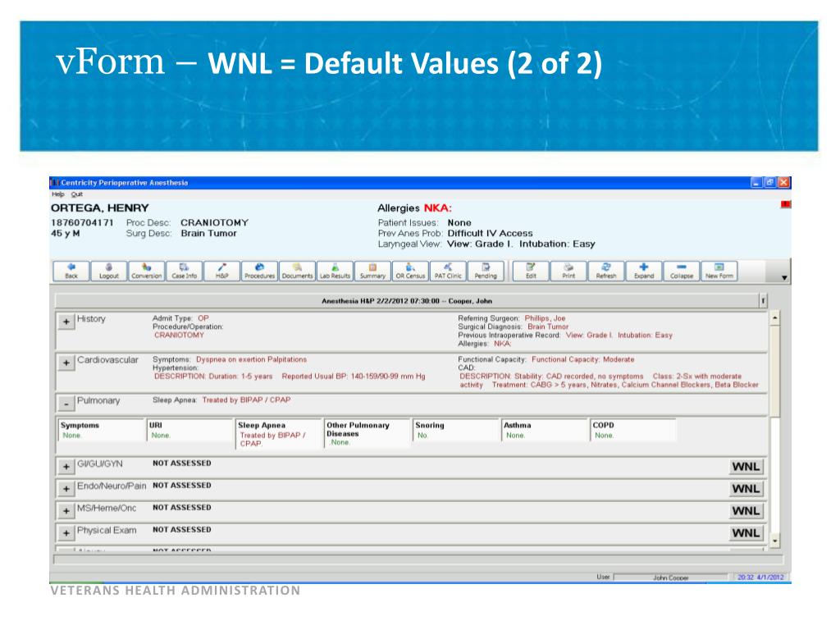Set Endo/Neuro/Pain to WNL
The height and width of the screenshot is (630, 840).
point(746,489)
